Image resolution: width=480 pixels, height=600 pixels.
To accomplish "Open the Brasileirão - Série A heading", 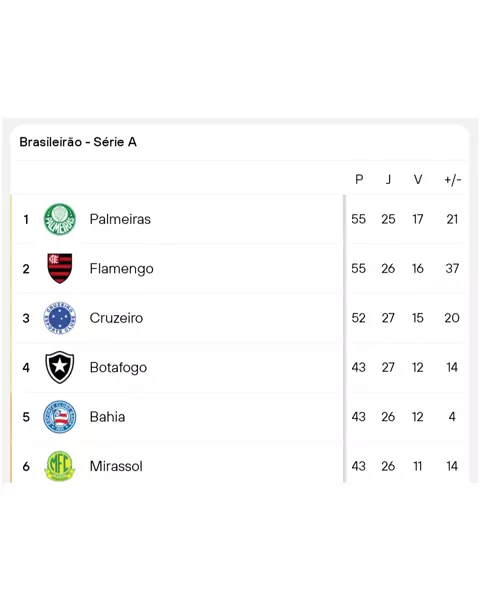I will coord(78,142).
